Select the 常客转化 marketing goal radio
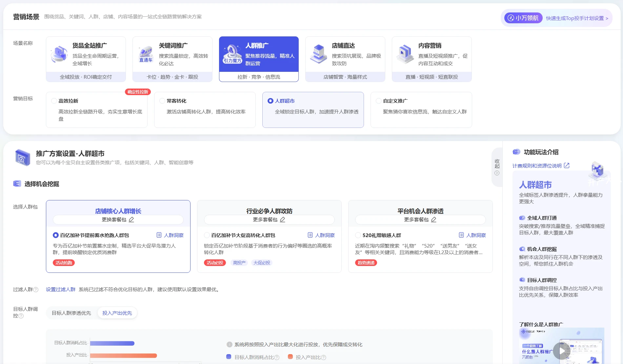Image resolution: width=623 pixels, height=364 pixels. [162, 101]
